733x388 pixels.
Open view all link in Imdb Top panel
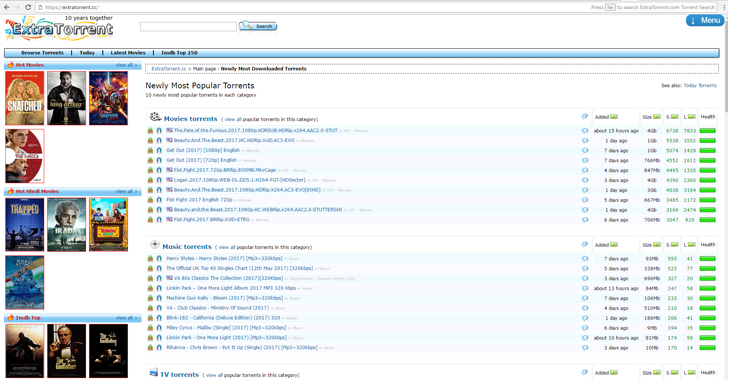127,318
